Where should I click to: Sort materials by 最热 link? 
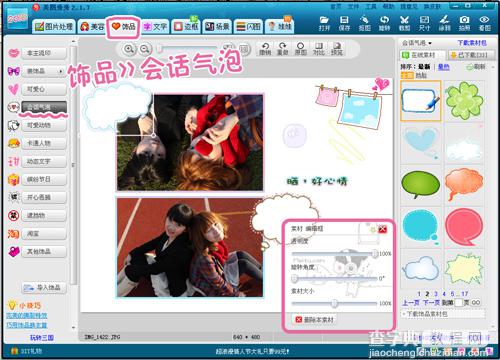pyautogui.click(x=443, y=67)
